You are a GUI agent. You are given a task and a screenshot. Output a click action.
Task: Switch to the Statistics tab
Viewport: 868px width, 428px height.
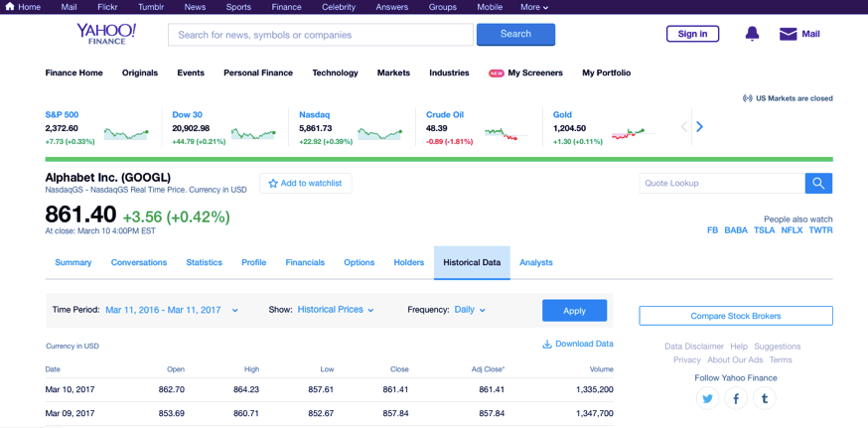coord(205,262)
